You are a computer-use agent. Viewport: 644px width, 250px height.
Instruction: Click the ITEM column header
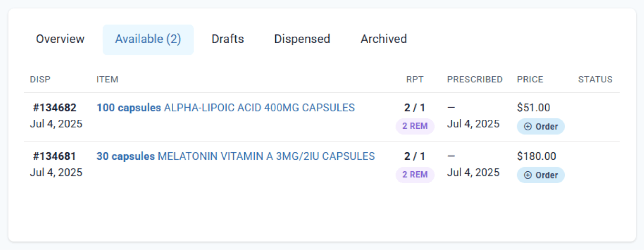[x=107, y=80]
